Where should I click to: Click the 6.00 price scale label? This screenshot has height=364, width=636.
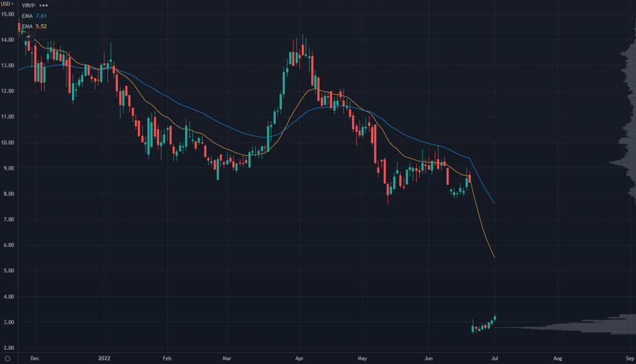(9, 245)
